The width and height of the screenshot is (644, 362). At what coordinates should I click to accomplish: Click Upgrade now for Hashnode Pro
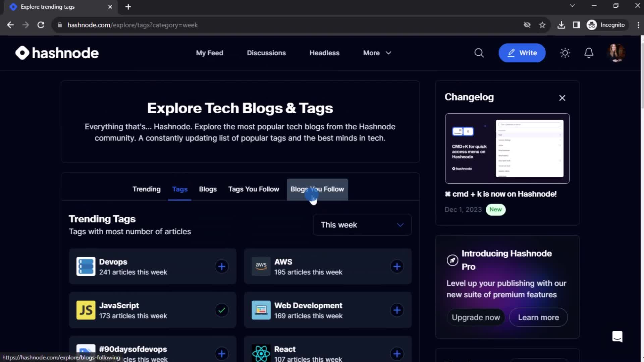476,317
